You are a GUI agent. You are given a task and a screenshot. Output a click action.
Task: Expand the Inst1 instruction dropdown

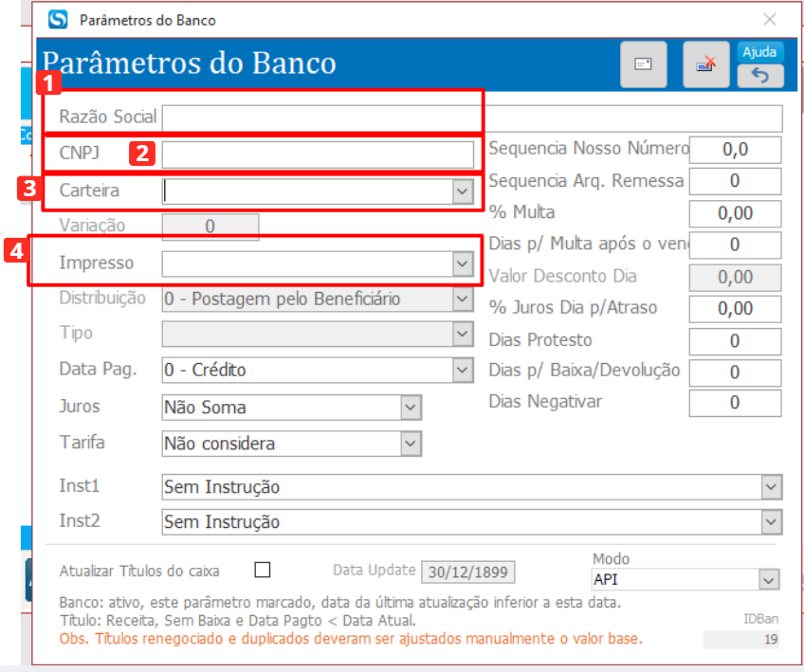pyautogui.click(x=770, y=487)
